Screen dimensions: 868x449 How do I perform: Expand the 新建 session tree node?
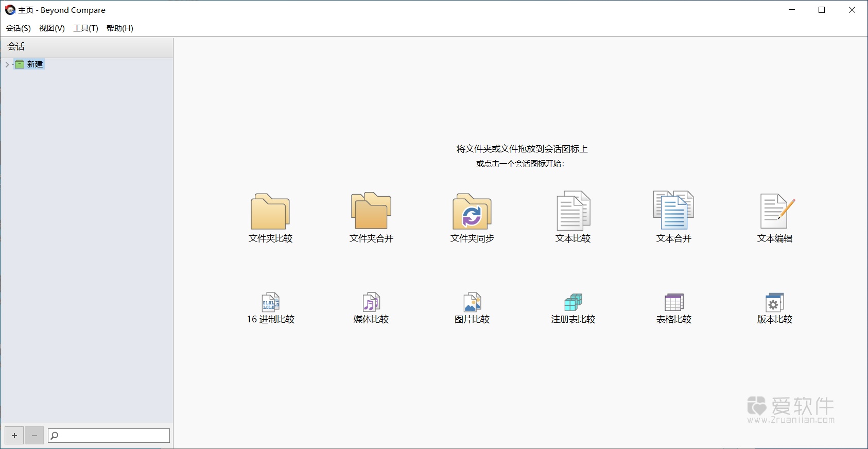tap(7, 64)
